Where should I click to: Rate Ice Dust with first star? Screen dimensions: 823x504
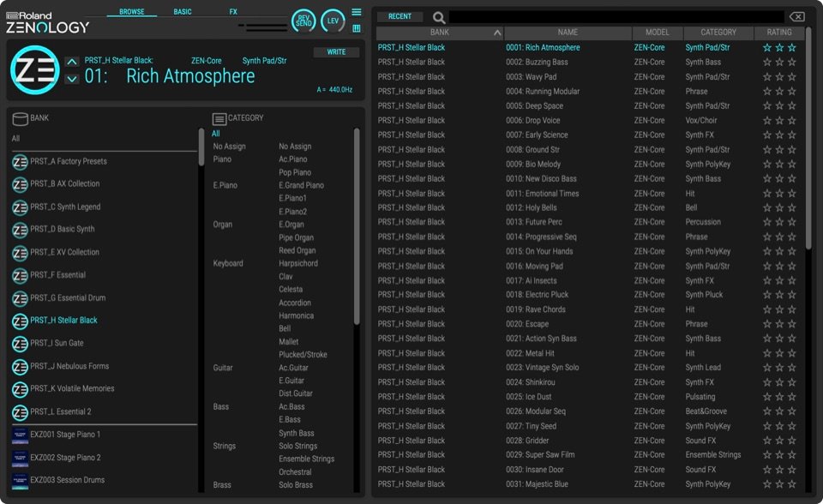pyautogui.click(x=766, y=397)
